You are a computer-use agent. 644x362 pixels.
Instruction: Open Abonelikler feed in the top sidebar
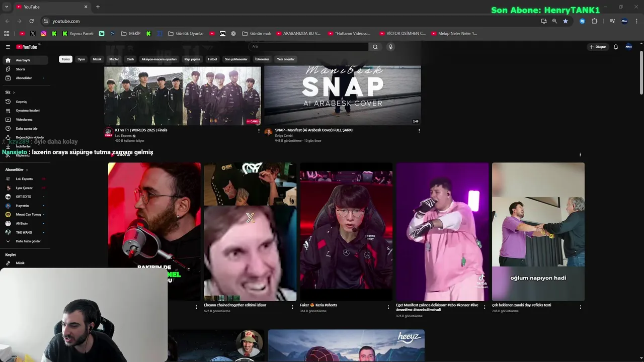25,78
